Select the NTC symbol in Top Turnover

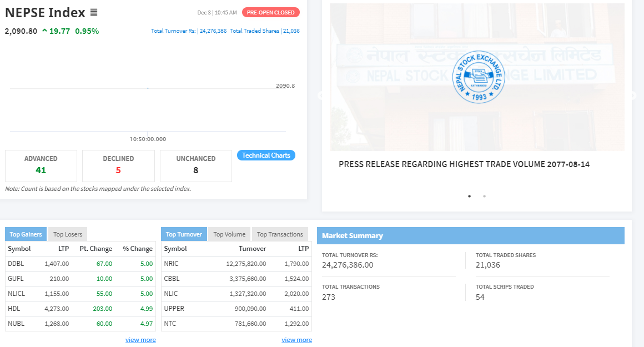[x=170, y=324]
